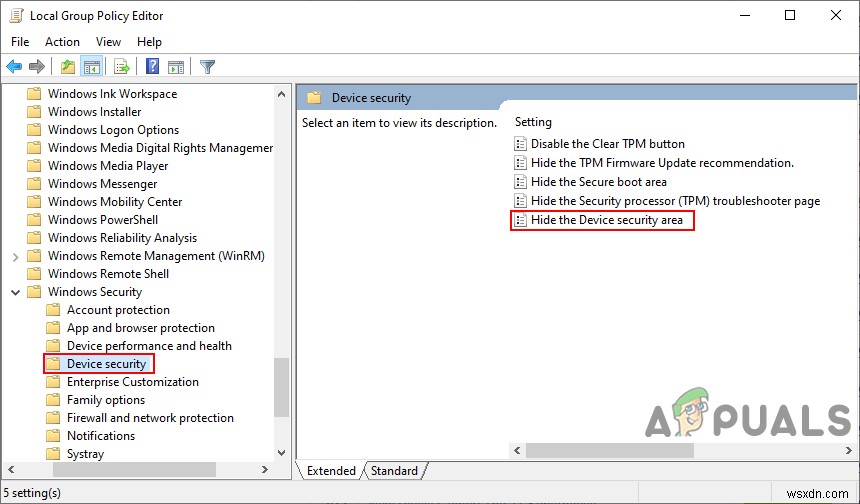
Task: Select Windows Remote Shell folder
Action: click(109, 274)
